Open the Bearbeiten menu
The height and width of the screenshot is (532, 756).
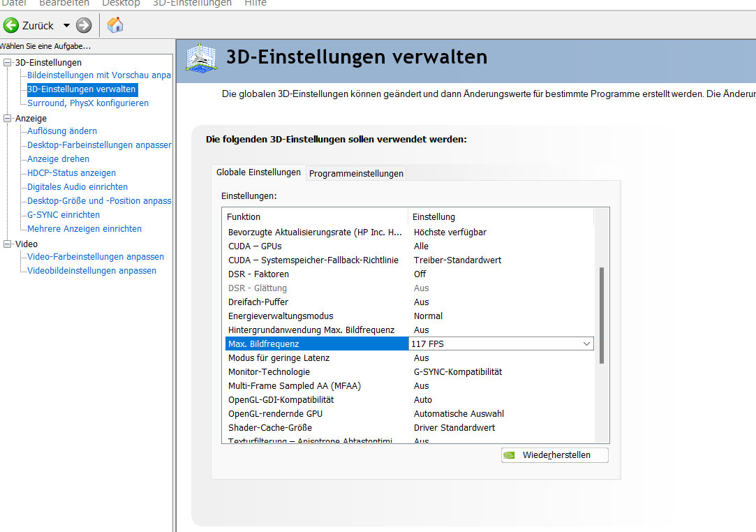click(x=64, y=3)
